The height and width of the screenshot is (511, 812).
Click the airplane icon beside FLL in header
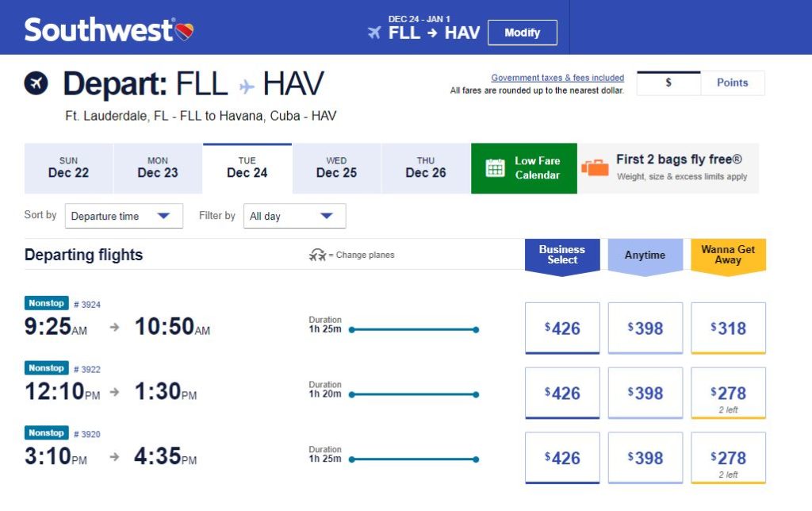[x=374, y=33]
